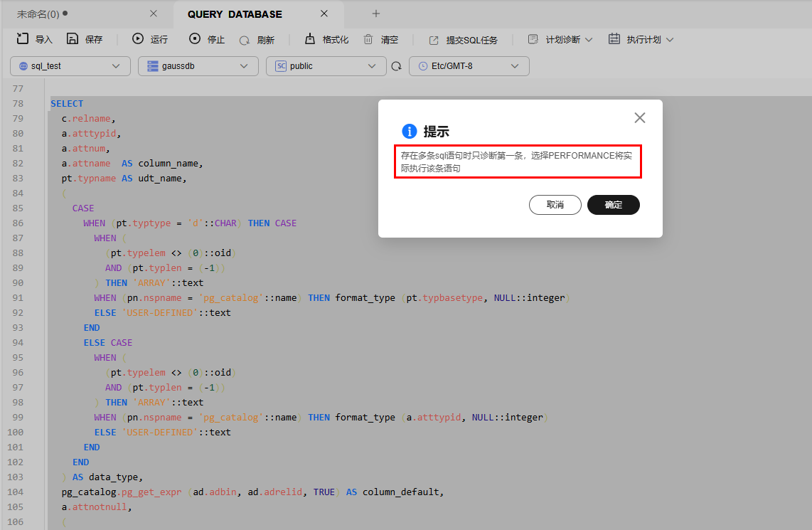The image size is (812, 530).
Task: Close the 提示 dialog with X
Action: pyautogui.click(x=640, y=118)
